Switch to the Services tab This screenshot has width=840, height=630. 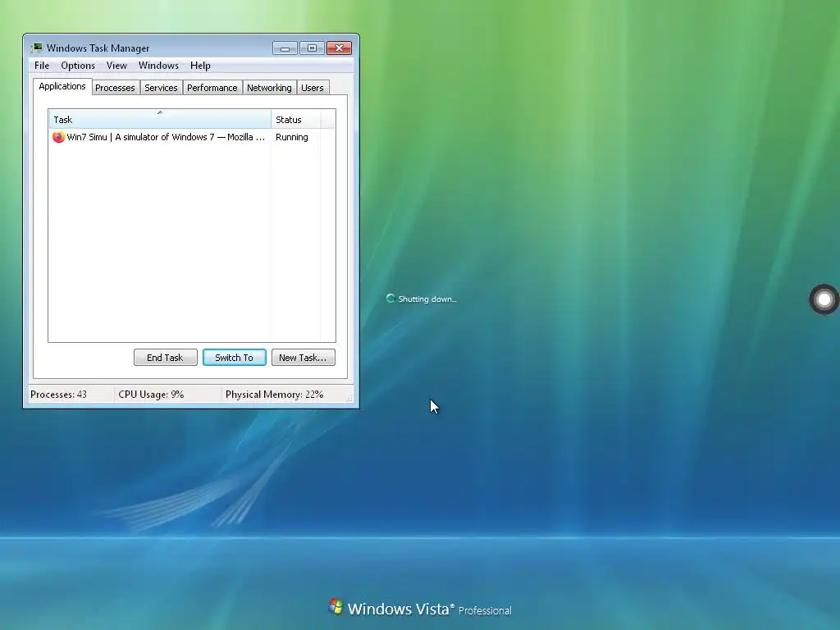(161, 88)
